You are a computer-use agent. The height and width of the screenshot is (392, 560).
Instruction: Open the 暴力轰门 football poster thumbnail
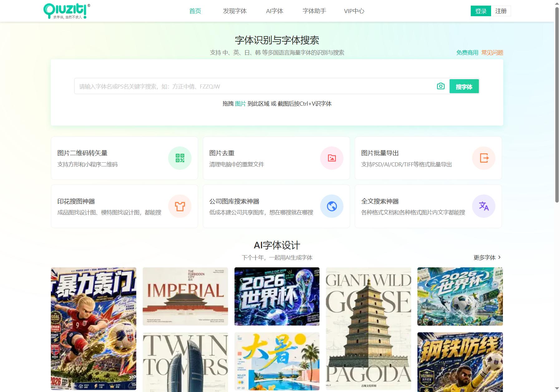pyautogui.click(x=94, y=328)
